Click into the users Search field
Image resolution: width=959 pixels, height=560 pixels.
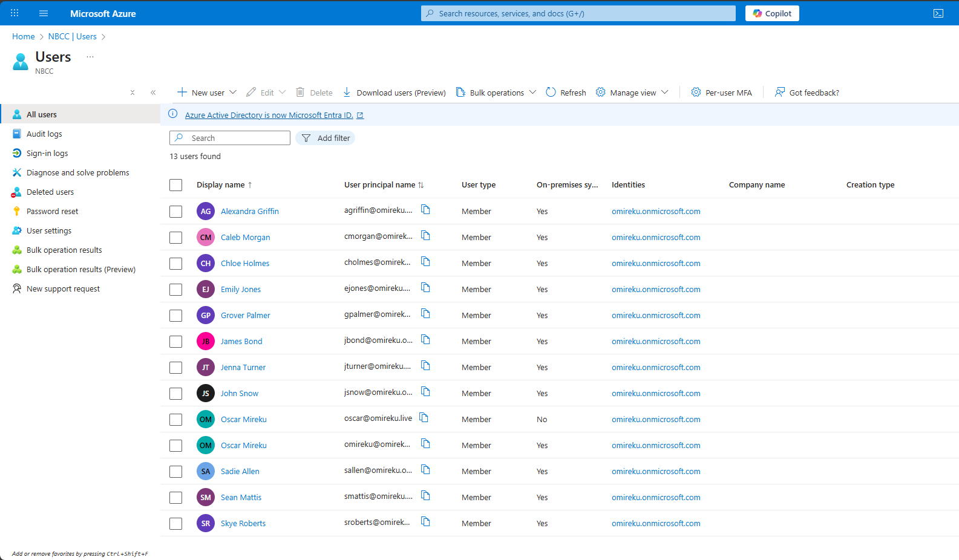236,138
